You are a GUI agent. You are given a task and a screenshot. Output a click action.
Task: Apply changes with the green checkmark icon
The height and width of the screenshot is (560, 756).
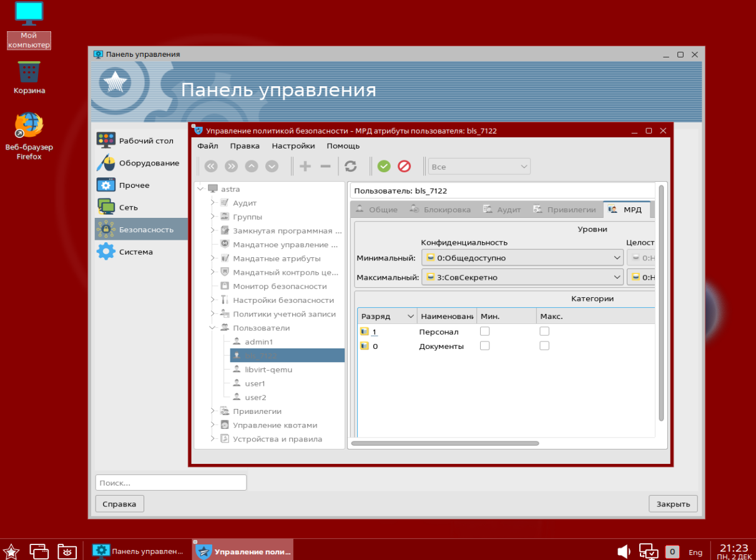click(x=384, y=166)
